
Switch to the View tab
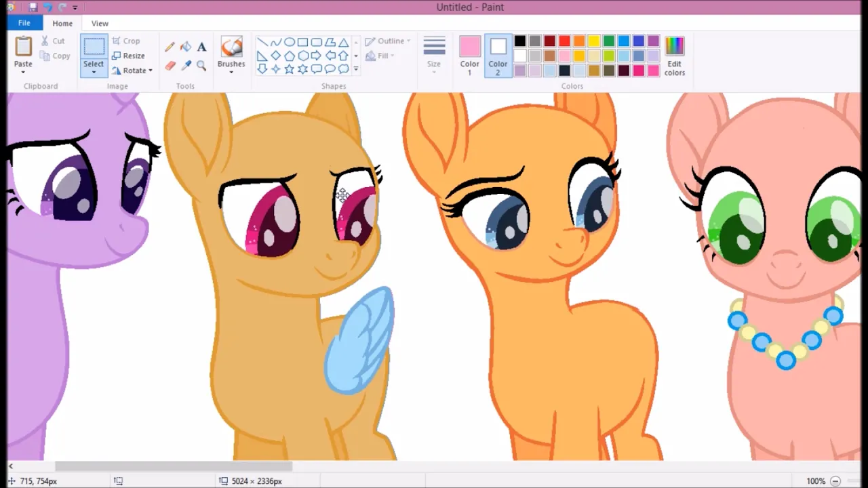pyautogui.click(x=100, y=23)
